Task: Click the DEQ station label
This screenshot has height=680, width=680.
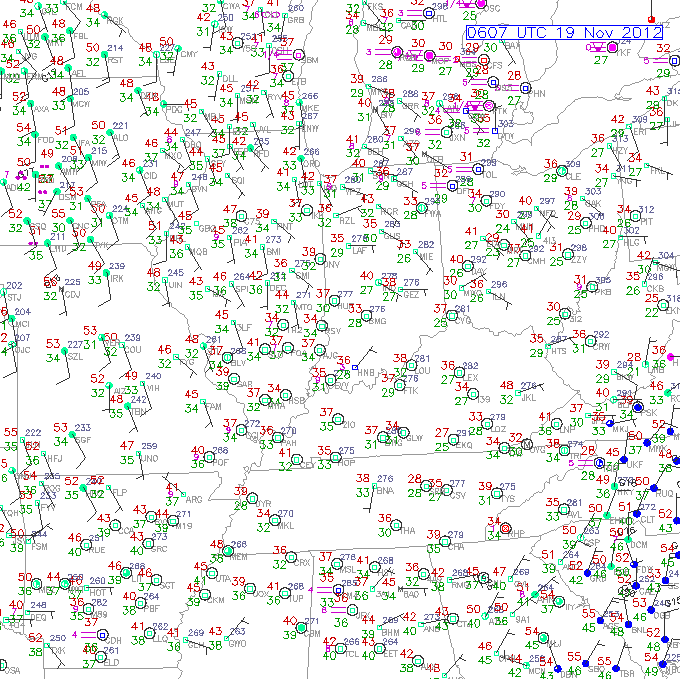Action: coord(39,617)
